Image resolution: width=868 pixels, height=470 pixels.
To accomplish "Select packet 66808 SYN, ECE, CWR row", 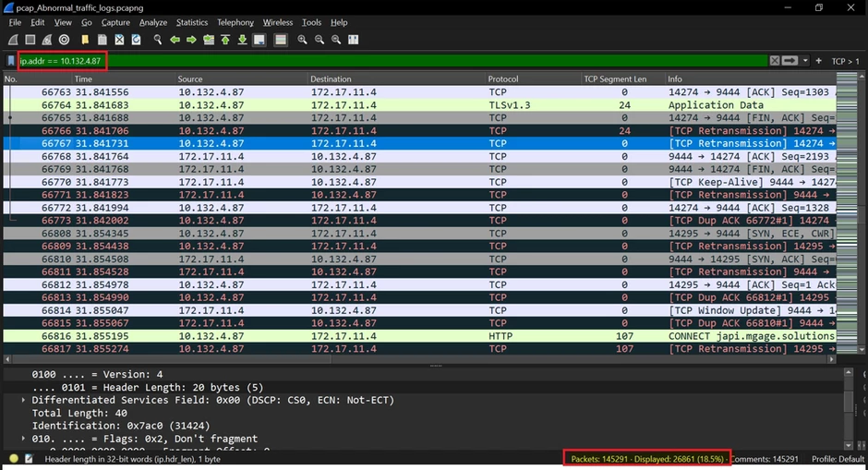I will pyautogui.click(x=419, y=233).
